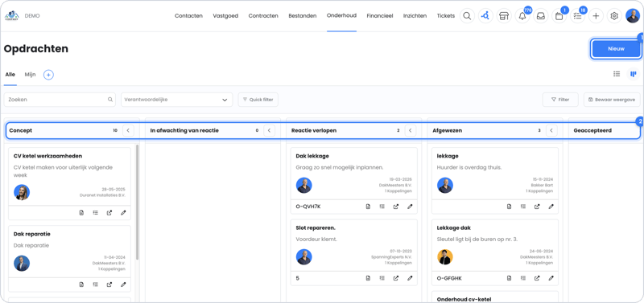Open the Inzichten menu

(415, 16)
